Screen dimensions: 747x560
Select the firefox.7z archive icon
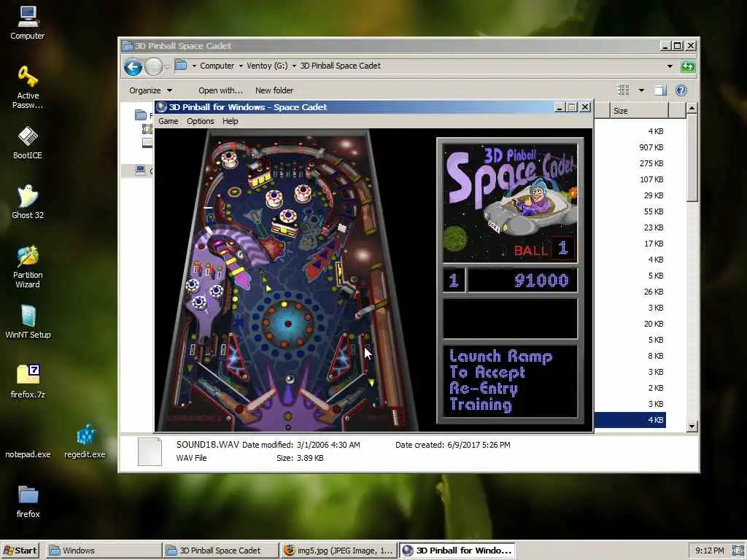point(28,381)
